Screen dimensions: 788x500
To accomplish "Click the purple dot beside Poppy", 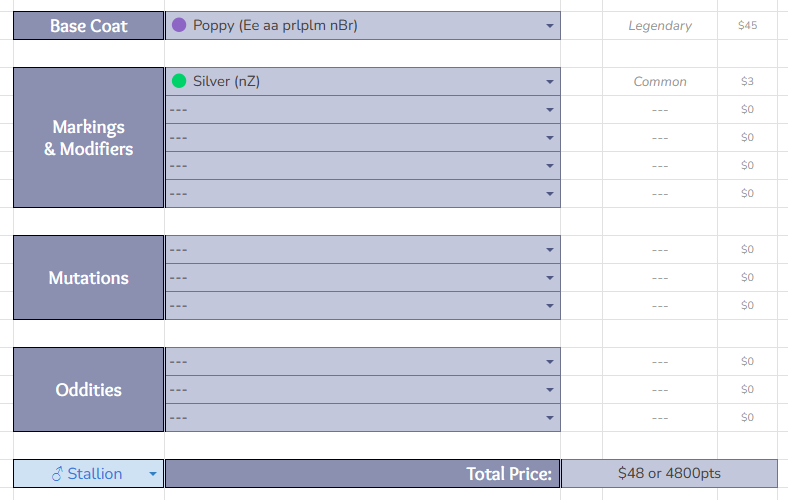I will click(x=179, y=25).
